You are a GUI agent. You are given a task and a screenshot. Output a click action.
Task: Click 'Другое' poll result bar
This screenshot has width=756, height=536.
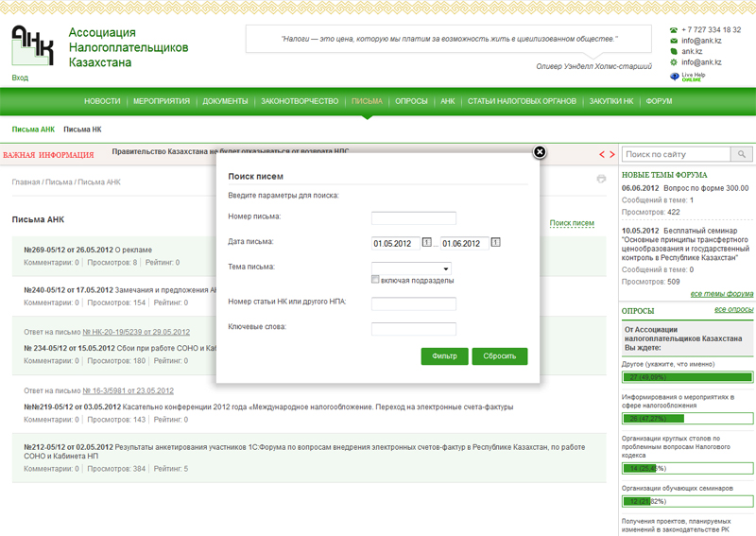pyautogui.click(x=687, y=378)
